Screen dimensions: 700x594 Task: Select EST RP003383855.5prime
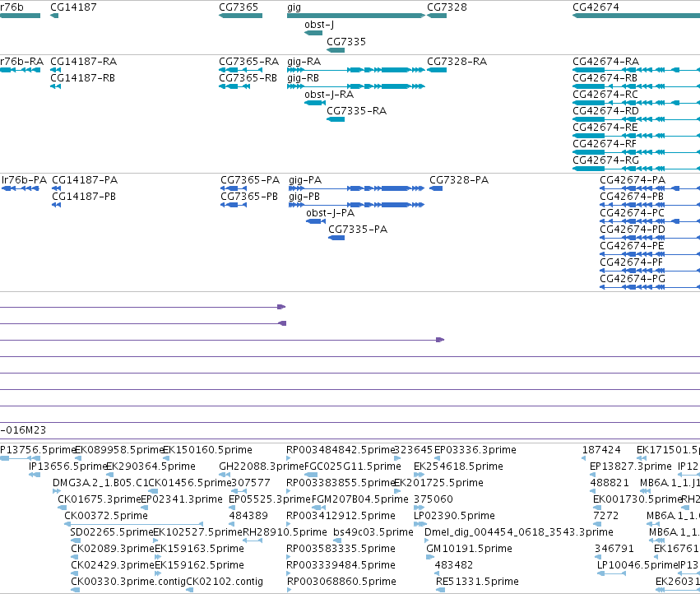tap(341, 483)
